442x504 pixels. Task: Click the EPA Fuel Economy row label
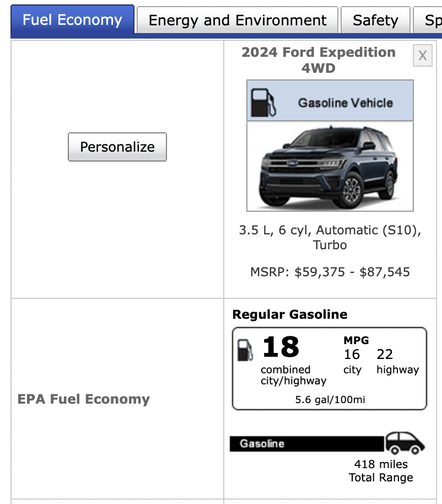click(x=84, y=399)
